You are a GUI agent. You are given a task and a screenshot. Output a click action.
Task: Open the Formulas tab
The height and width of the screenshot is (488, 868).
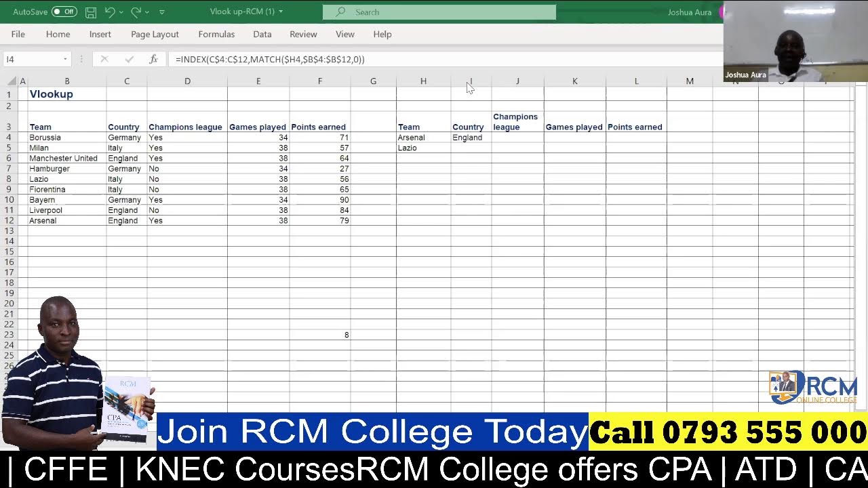[x=216, y=34]
